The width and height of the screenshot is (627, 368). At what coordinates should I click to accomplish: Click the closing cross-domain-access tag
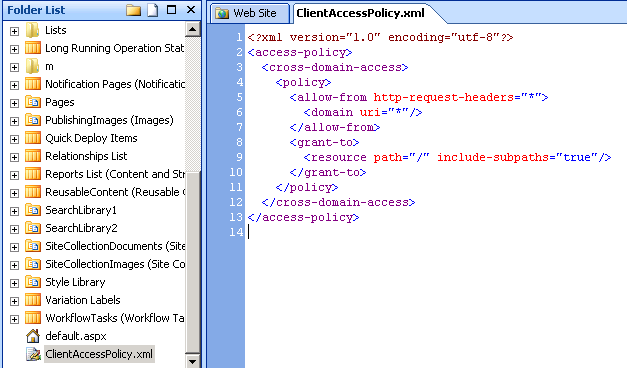tap(338, 202)
